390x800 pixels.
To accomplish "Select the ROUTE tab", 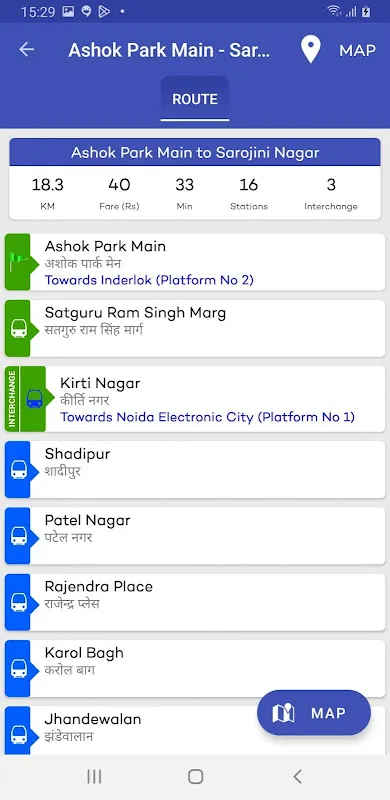I will (195, 99).
